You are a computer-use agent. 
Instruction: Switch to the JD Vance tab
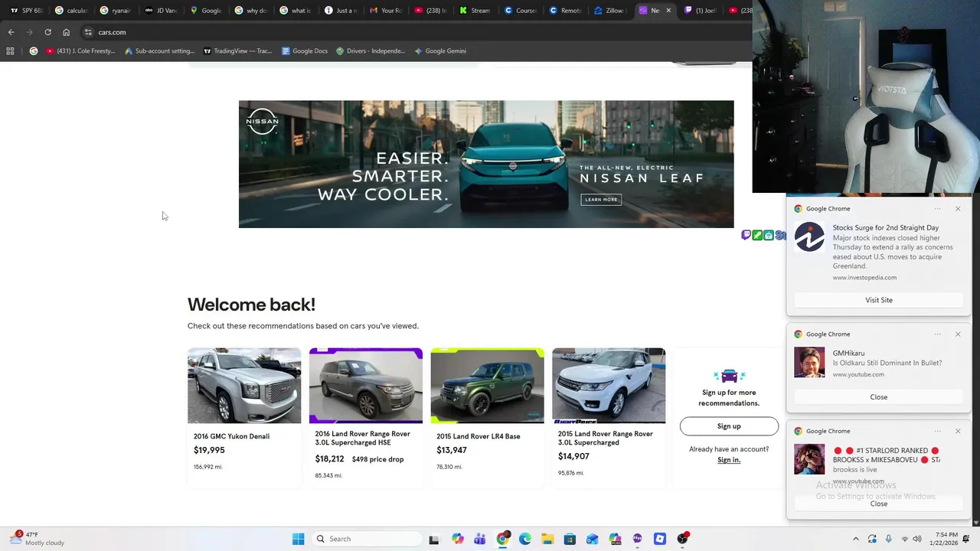160,11
